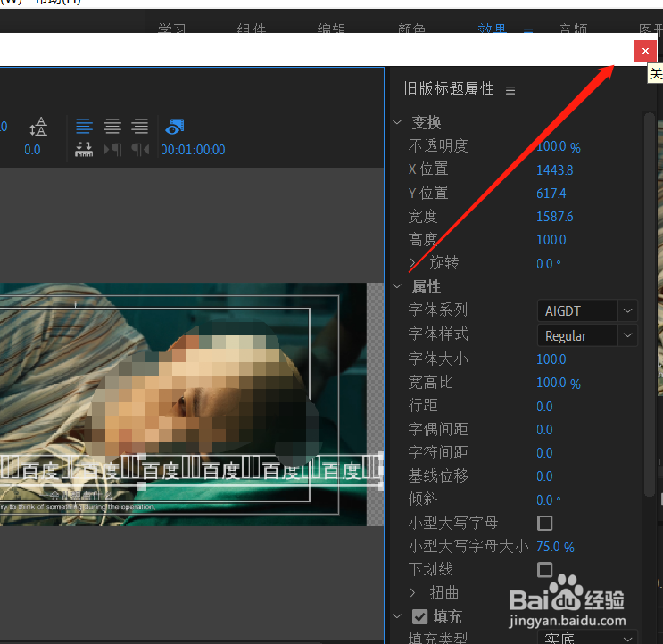Screen dimensions: 663x644
Task: Select the align text right icon
Action: (x=140, y=127)
